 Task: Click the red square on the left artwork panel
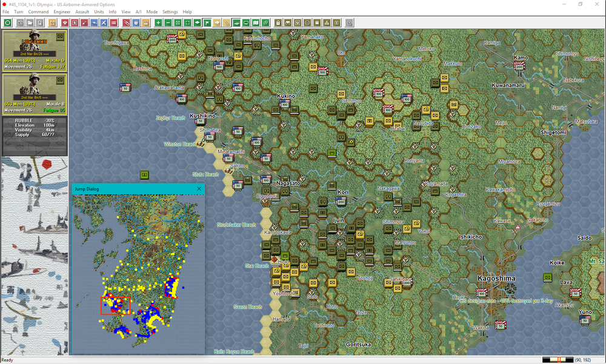click(47, 164)
